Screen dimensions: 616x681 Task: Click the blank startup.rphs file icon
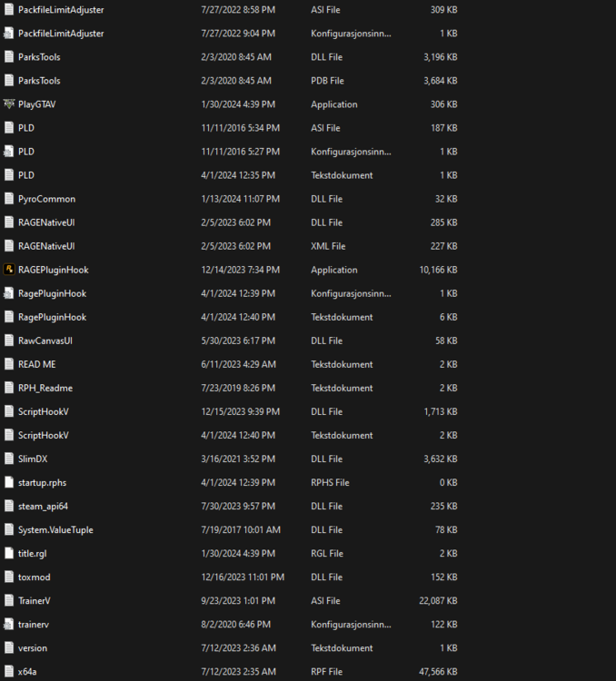[9, 482]
